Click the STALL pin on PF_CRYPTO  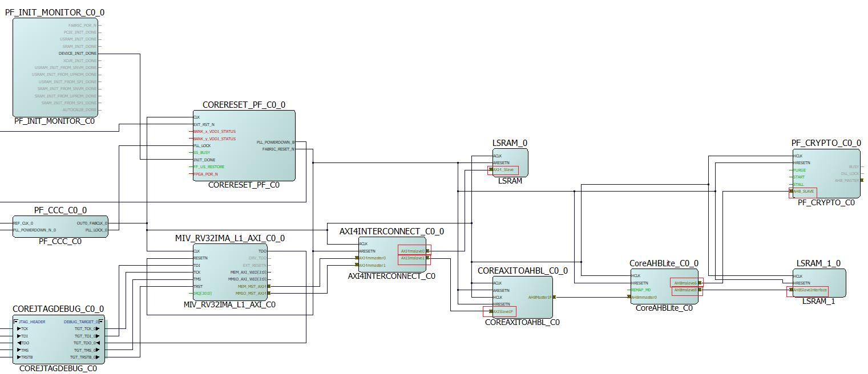(x=798, y=184)
